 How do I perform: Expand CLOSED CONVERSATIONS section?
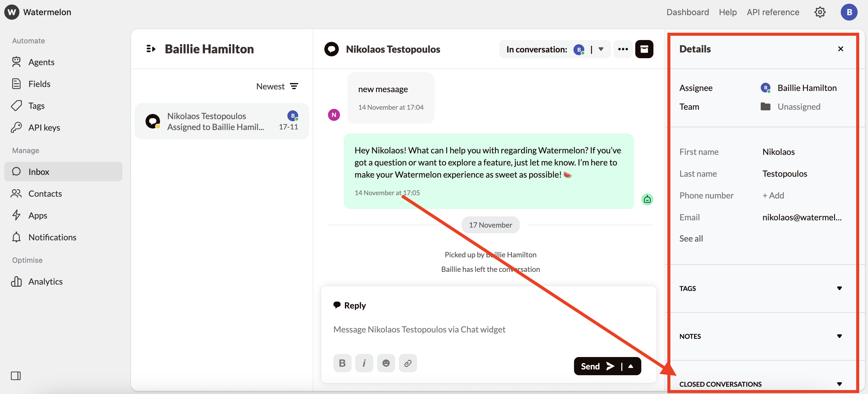point(839,384)
